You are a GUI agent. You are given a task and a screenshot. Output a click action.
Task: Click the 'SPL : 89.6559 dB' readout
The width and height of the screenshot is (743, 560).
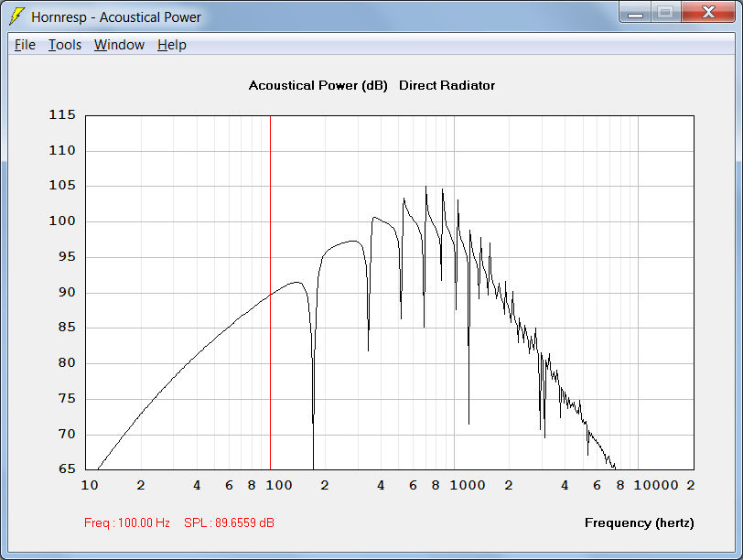point(229,522)
